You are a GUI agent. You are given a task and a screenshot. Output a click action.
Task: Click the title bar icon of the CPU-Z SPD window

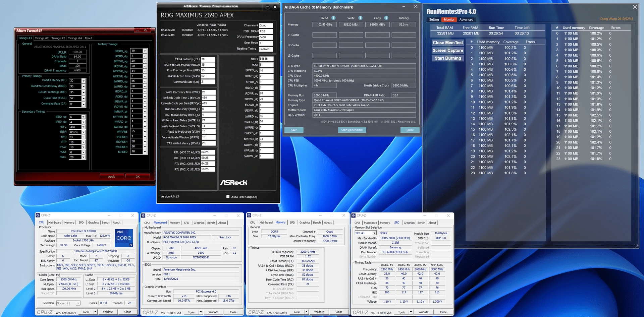pos(354,215)
